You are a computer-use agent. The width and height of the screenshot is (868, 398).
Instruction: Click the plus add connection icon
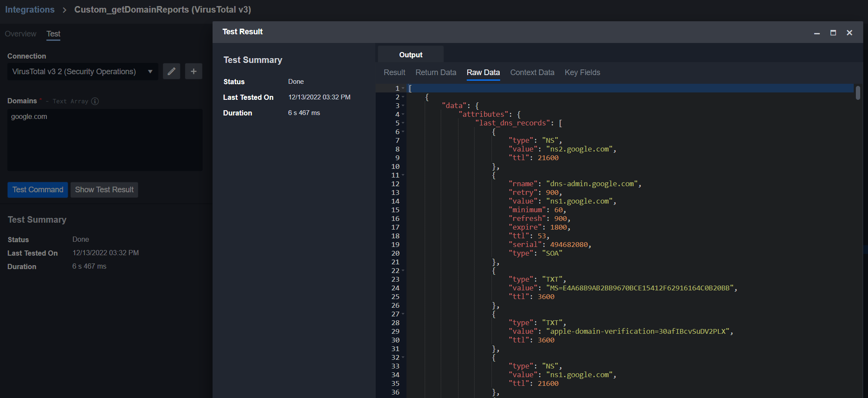(x=193, y=71)
